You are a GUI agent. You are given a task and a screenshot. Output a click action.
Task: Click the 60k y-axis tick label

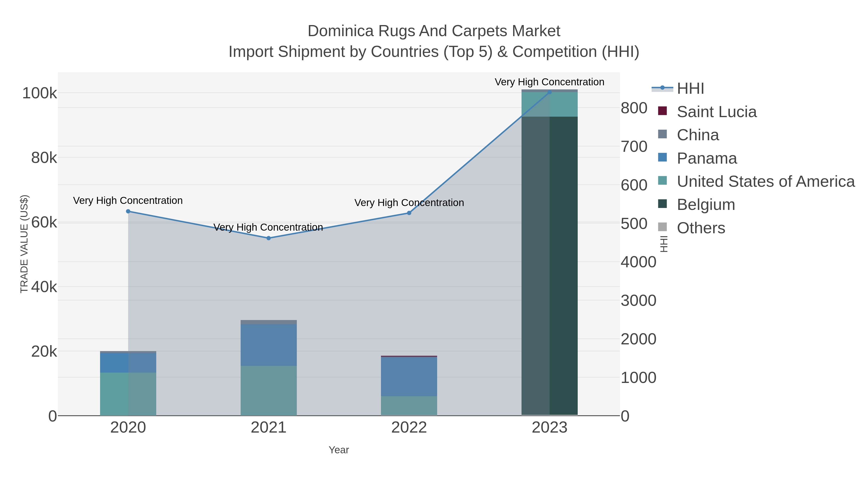[x=44, y=223]
